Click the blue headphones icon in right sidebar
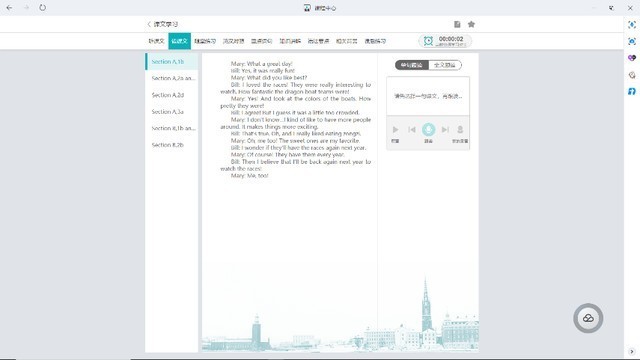The height and width of the screenshot is (360, 640). pos(632,91)
